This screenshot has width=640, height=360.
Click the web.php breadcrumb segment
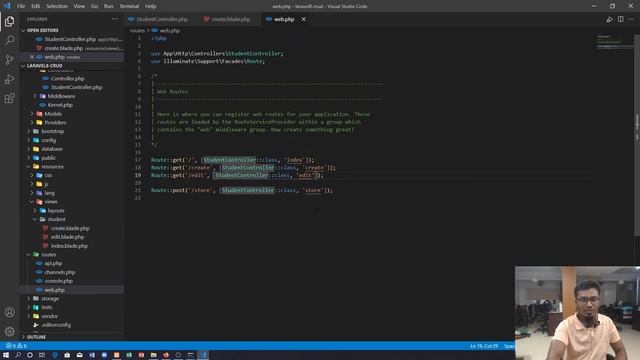tap(169, 31)
